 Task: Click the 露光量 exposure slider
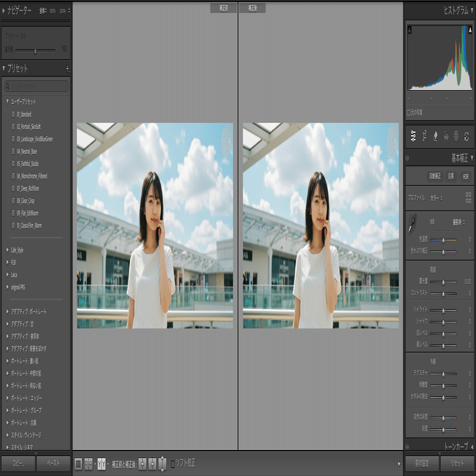coord(443,282)
